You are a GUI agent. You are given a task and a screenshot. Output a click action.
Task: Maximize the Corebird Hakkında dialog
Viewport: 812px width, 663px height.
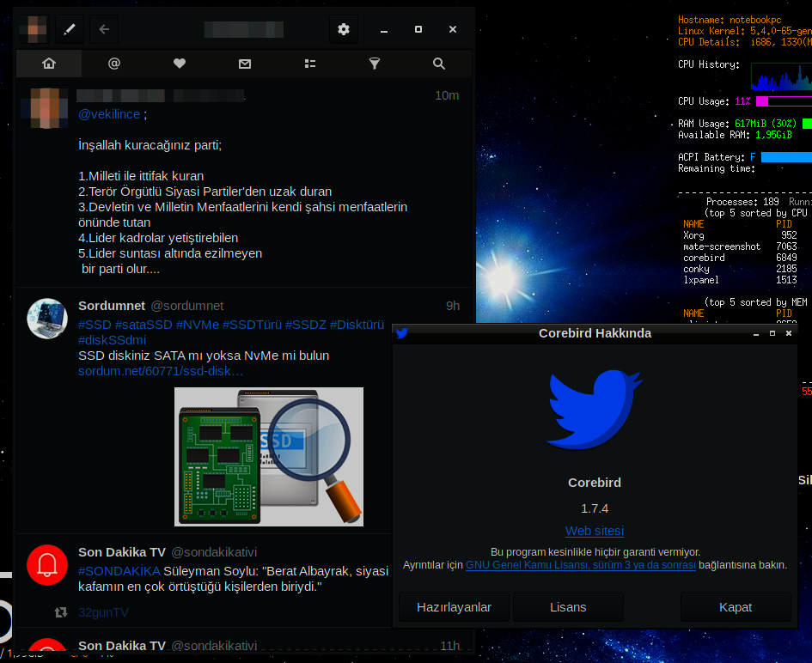click(x=772, y=333)
